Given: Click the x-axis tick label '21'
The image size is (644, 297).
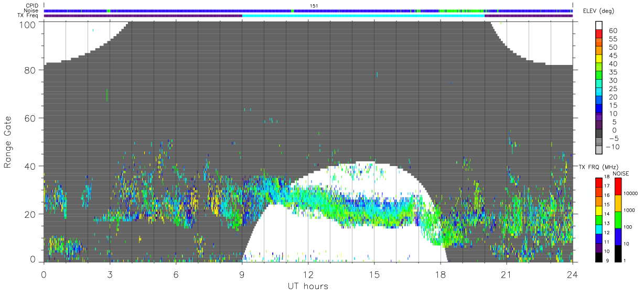Looking at the screenshot, I should tap(506, 274).
